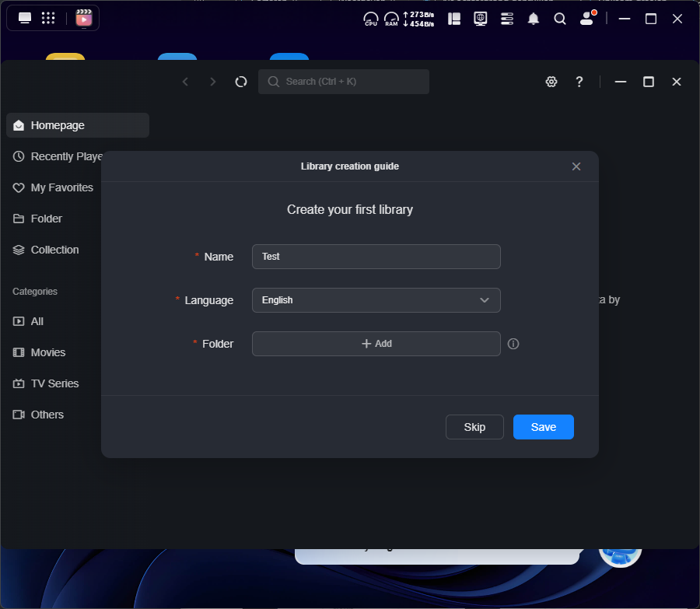Click the user account icon in top bar
700x609 pixels.
587,19
